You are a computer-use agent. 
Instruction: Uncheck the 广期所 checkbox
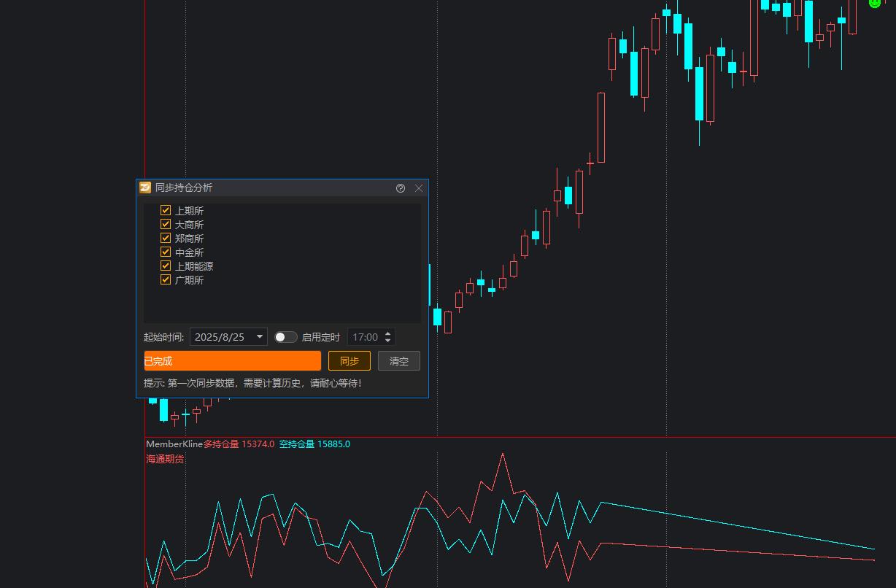(166, 279)
